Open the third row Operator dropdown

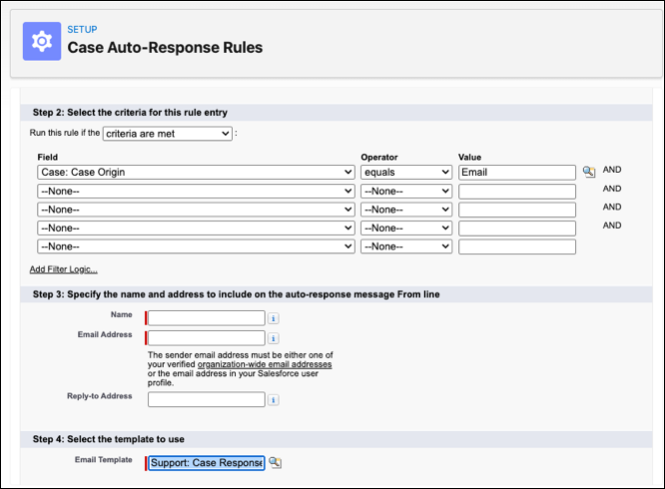pyautogui.click(x=406, y=210)
